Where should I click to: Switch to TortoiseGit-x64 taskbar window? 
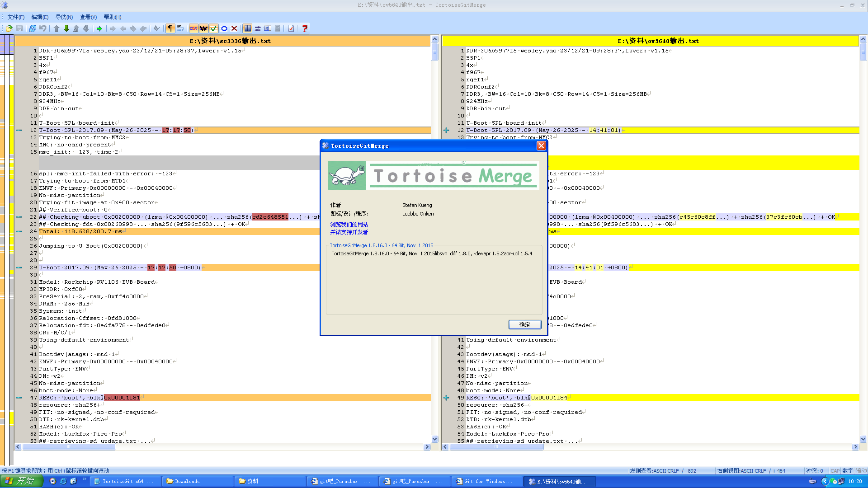(x=125, y=481)
